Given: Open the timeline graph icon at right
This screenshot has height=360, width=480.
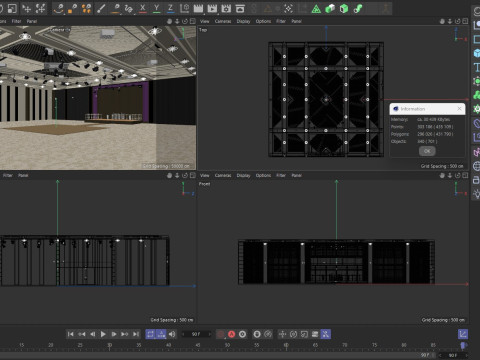Looking at the screenshot, I should [463, 334].
